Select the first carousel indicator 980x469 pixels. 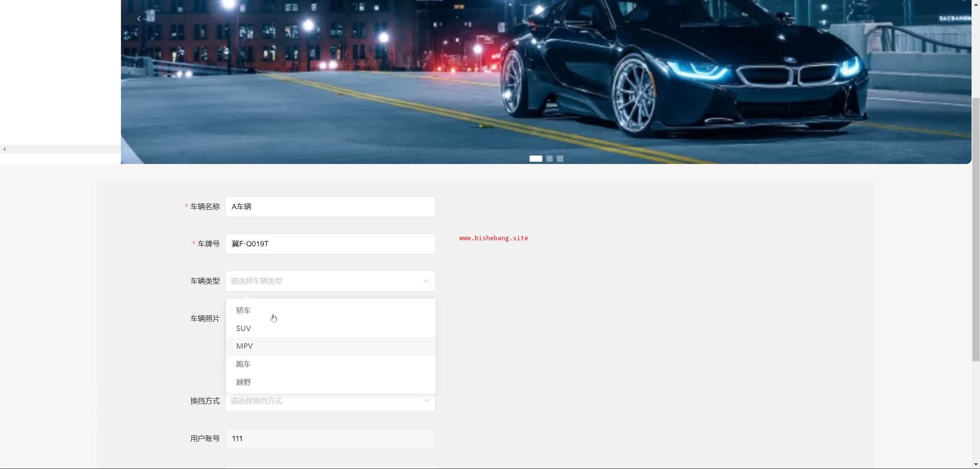(536, 159)
